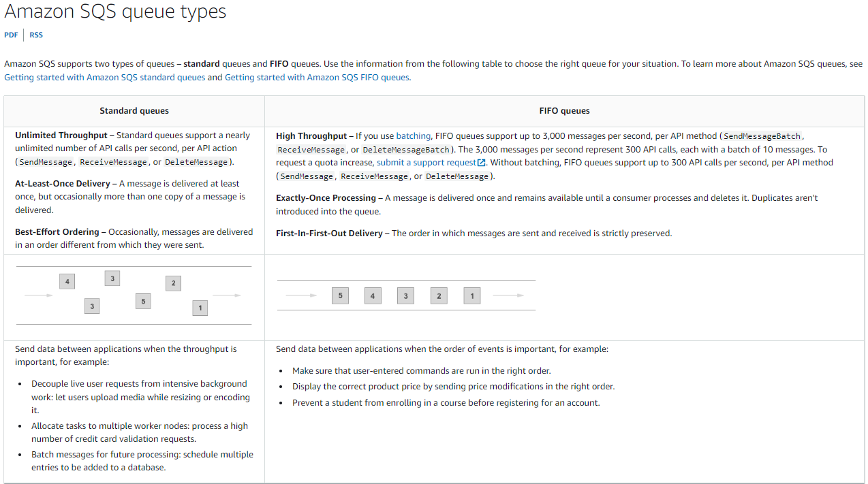868x484 pixels.
Task: Click message box 2 in standard queue diagram
Action: coord(173,283)
